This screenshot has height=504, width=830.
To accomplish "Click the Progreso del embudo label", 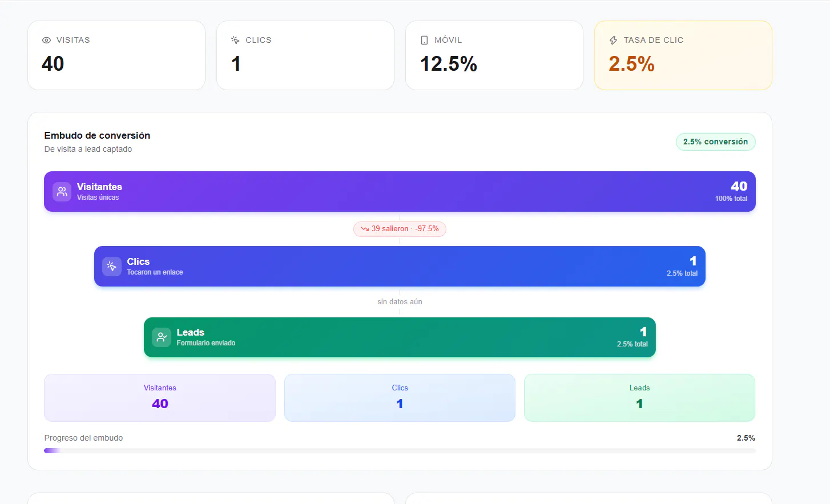I will [x=83, y=438].
